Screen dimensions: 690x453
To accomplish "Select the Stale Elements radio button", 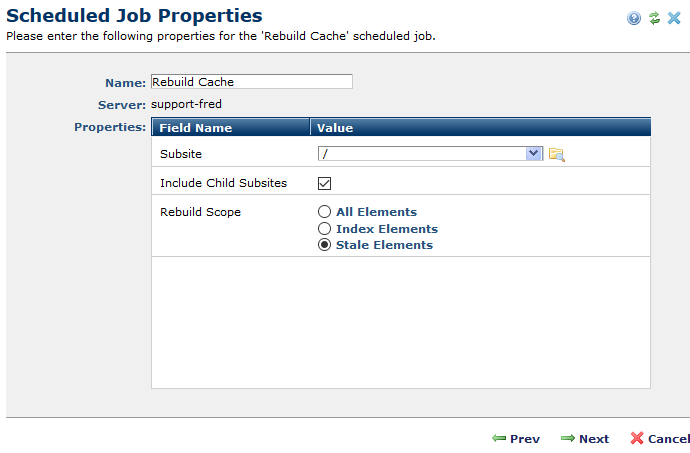I will click(324, 245).
